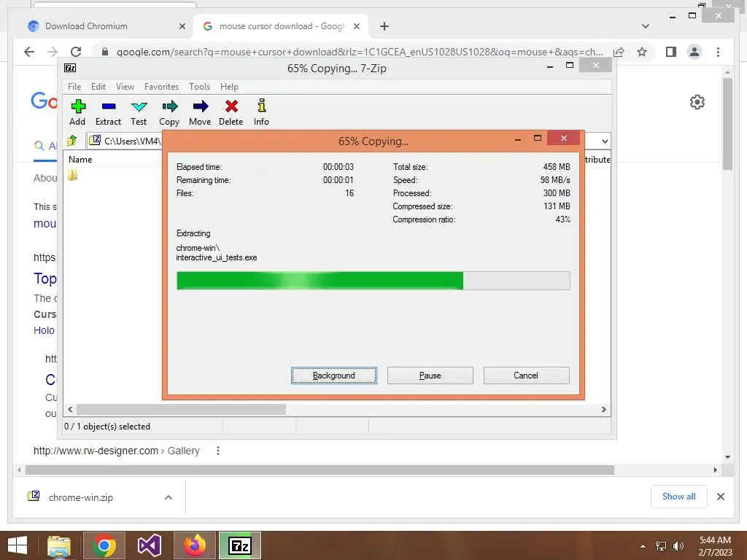Click the Copy toolbar icon in 7-Zip
Image resolution: width=747 pixels, height=560 pixels.
coord(169,106)
